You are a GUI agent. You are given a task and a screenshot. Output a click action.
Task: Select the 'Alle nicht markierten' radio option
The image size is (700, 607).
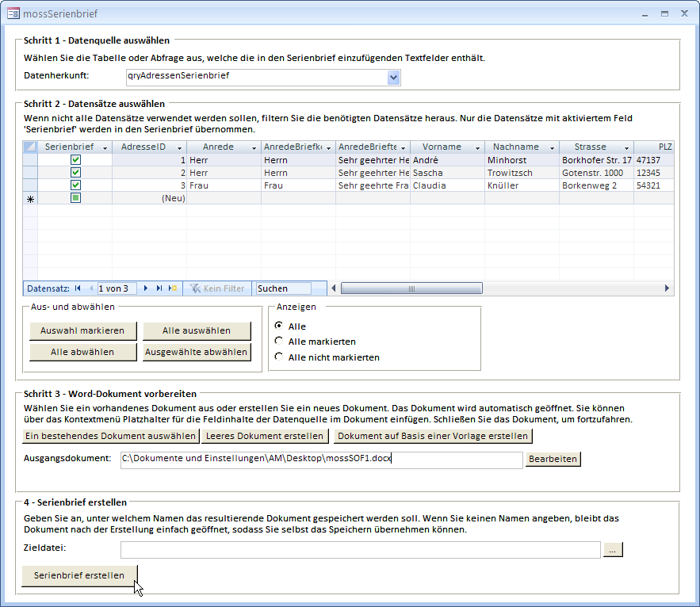(278, 357)
